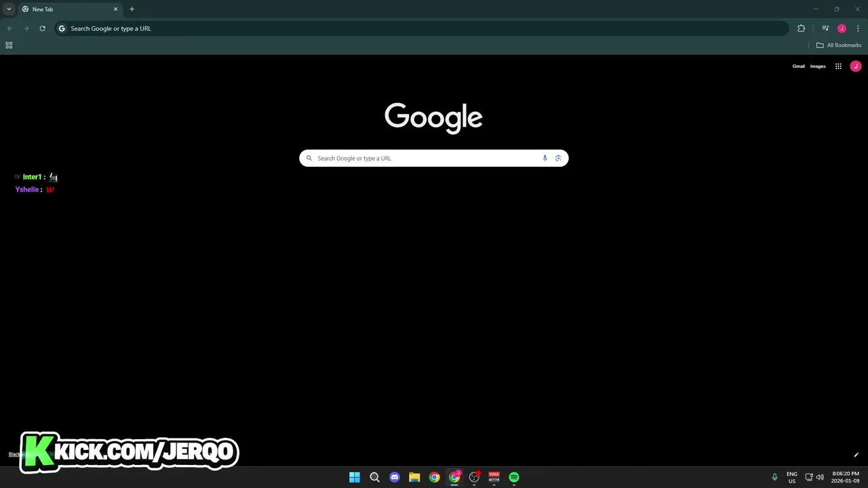Screen dimensions: 868x488
Task: Open the Windows Start menu
Action: point(355,477)
